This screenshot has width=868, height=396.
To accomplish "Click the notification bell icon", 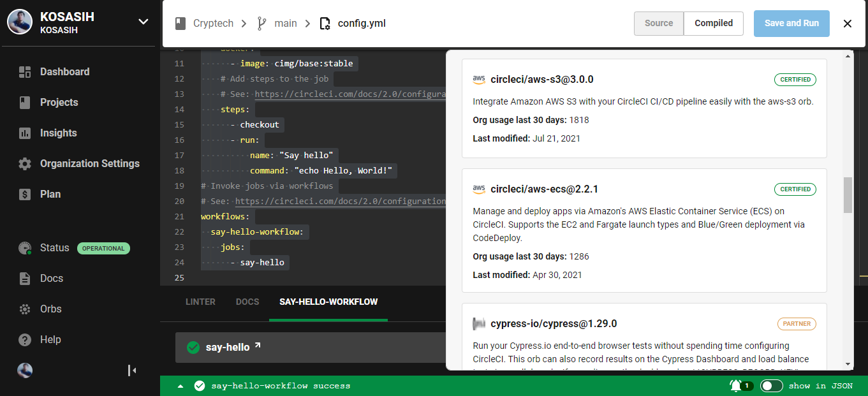I will pos(736,386).
